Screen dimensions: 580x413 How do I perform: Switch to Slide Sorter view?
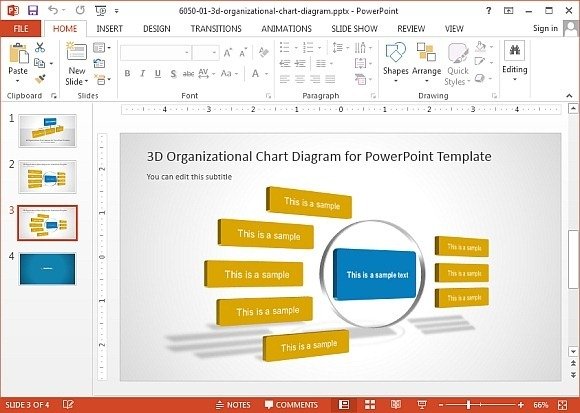tap(370, 404)
